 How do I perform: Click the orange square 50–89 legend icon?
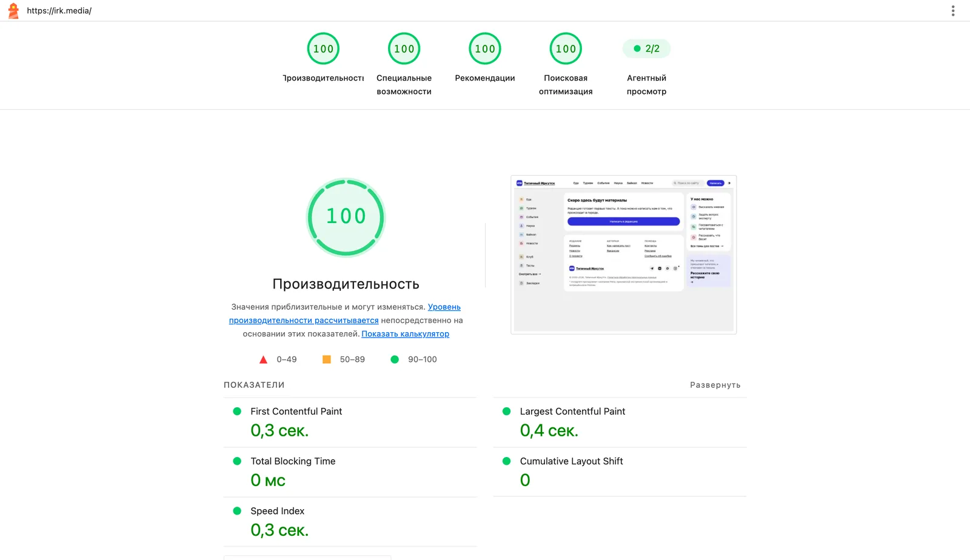(x=327, y=359)
